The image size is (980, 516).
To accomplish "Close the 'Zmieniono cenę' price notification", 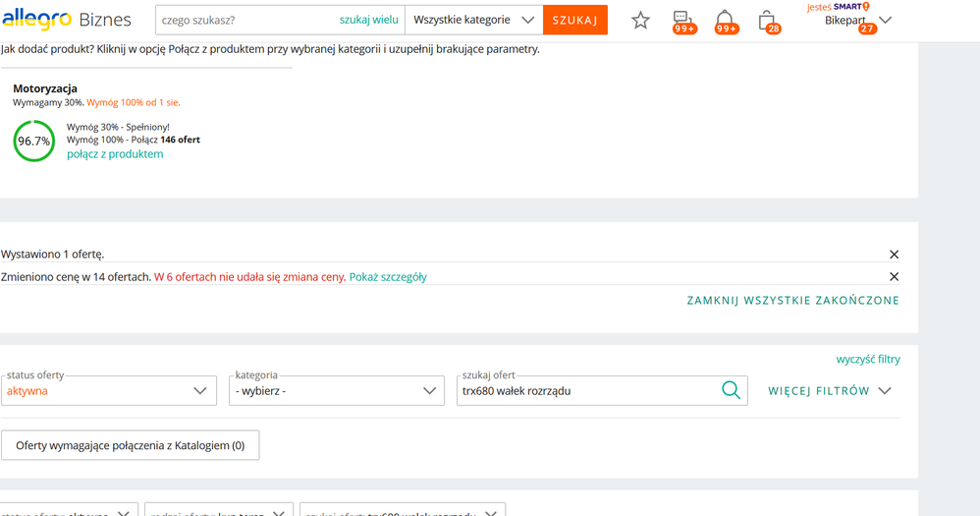I will (x=894, y=277).
